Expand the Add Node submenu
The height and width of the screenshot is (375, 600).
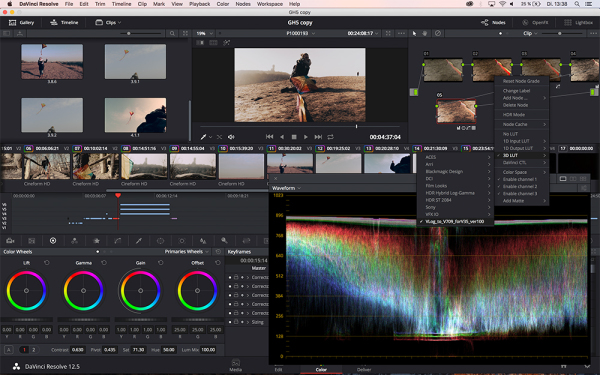(x=521, y=98)
